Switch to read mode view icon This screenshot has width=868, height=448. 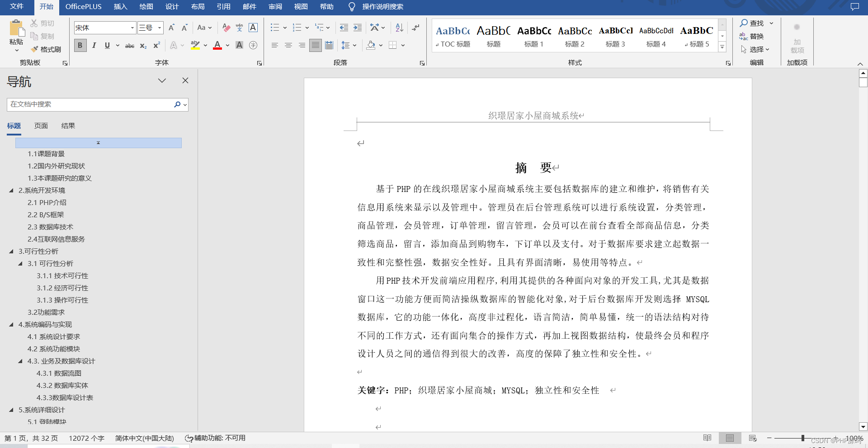[x=708, y=438]
